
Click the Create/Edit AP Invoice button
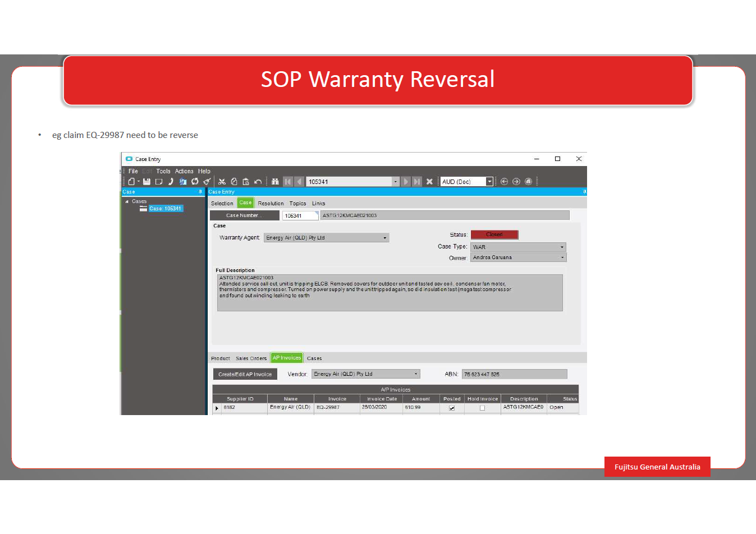click(245, 374)
